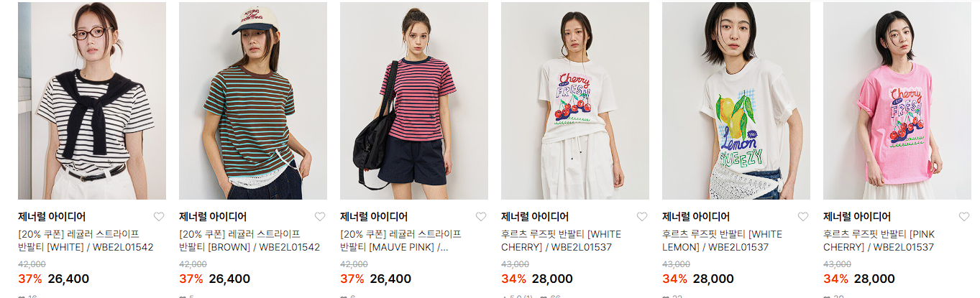The height and width of the screenshot is (298, 980).
Task: Open 레귤러 스트라이프 반팔티 [BROWN] product link
Action: 249,241
